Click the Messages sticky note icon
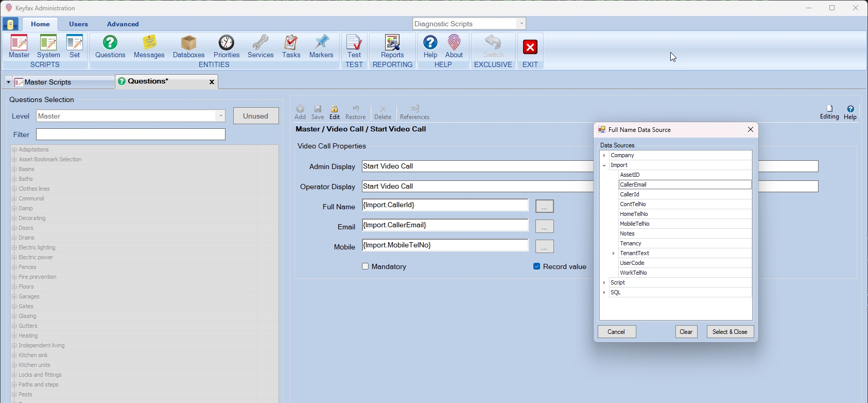The height and width of the screenshot is (403, 868). click(149, 46)
